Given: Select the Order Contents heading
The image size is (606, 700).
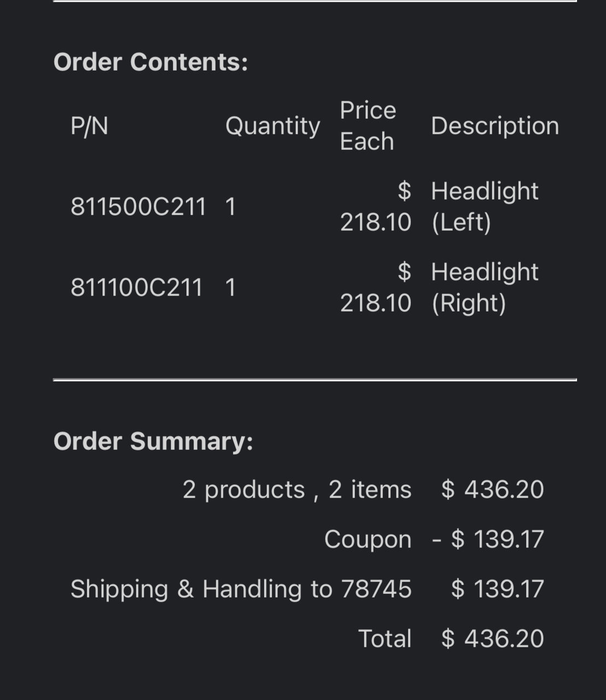Looking at the screenshot, I should [x=151, y=62].
